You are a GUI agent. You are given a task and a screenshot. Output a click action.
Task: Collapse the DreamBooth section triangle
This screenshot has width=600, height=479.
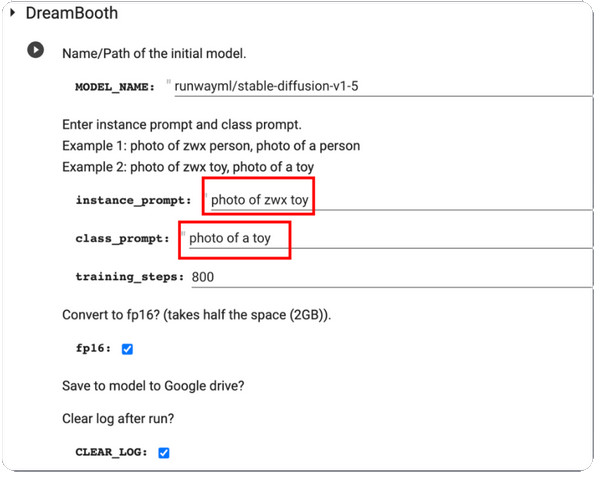[x=13, y=13]
